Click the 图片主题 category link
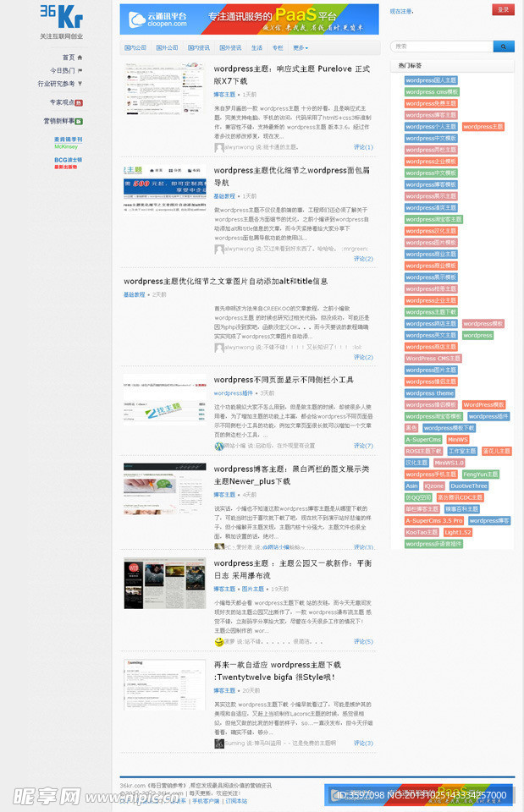This screenshot has height=812, width=524. point(253,589)
